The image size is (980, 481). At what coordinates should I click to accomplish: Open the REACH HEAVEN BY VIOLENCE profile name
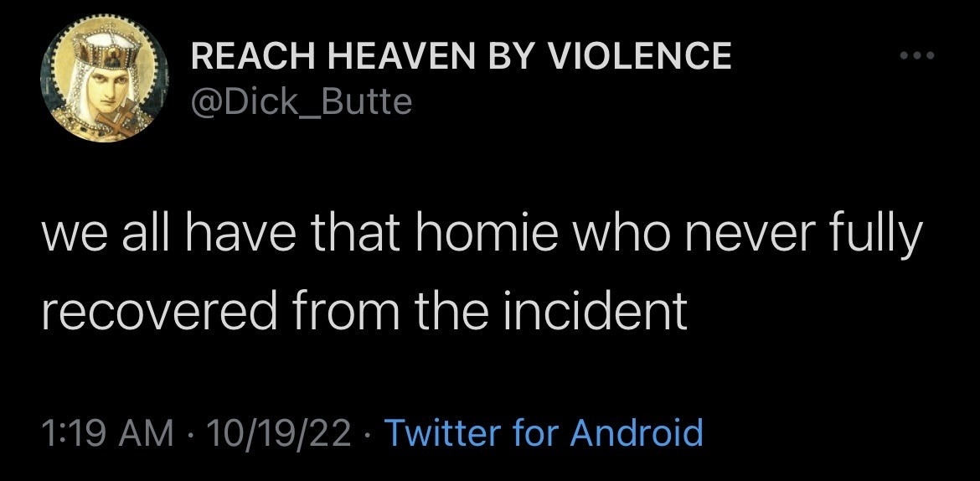click(x=461, y=57)
